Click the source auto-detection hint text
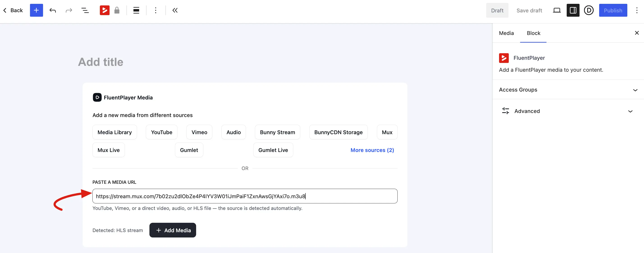This screenshot has width=644, height=253. coord(197,208)
